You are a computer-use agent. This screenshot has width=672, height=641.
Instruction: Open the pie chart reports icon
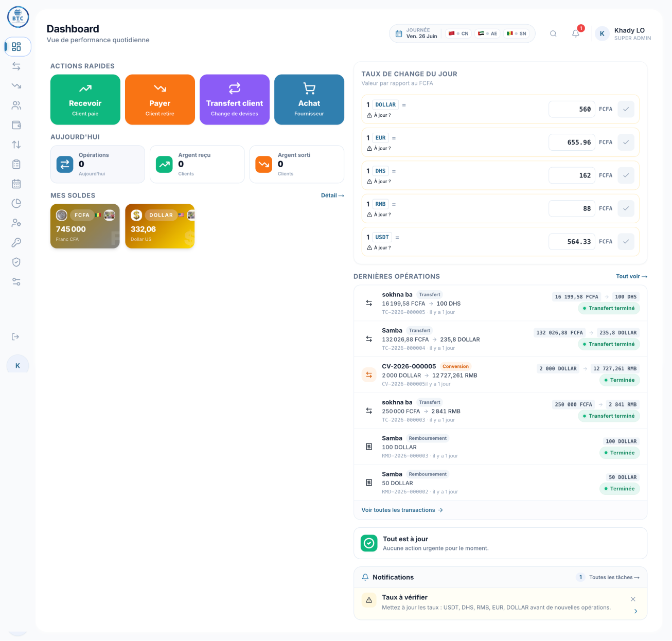[x=16, y=203]
